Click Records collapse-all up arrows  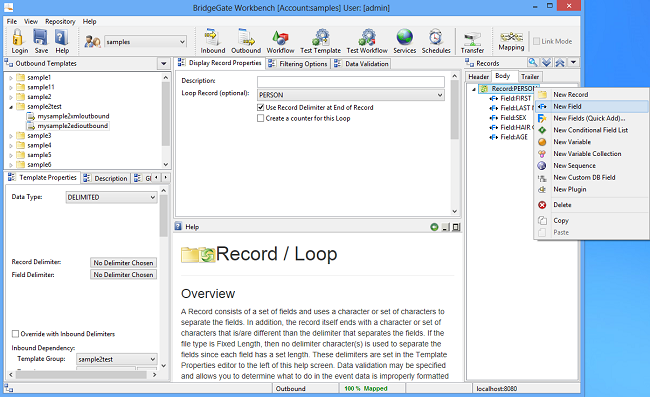[560, 63]
